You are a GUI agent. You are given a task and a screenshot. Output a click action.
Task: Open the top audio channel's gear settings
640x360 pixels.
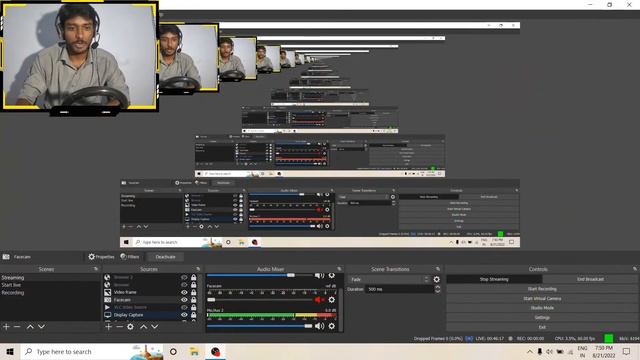coord(331,276)
